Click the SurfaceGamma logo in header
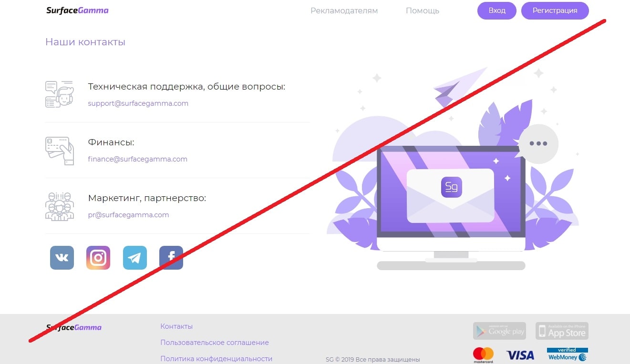 coord(77,10)
